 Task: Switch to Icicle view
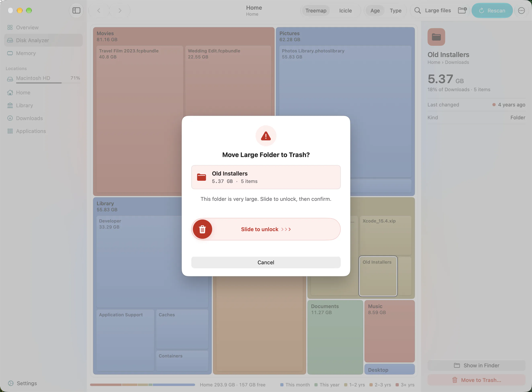pos(345,10)
